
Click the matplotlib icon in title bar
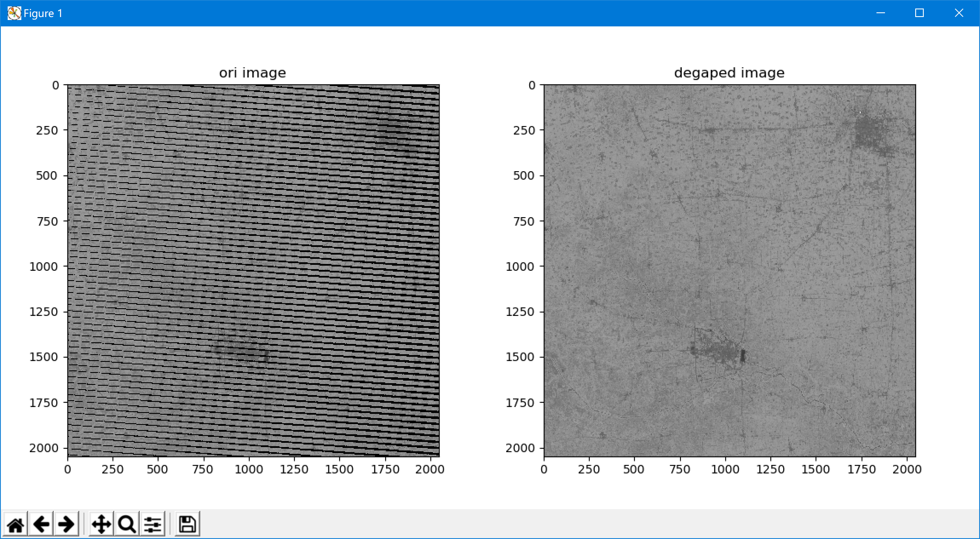click(x=14, y=13)
